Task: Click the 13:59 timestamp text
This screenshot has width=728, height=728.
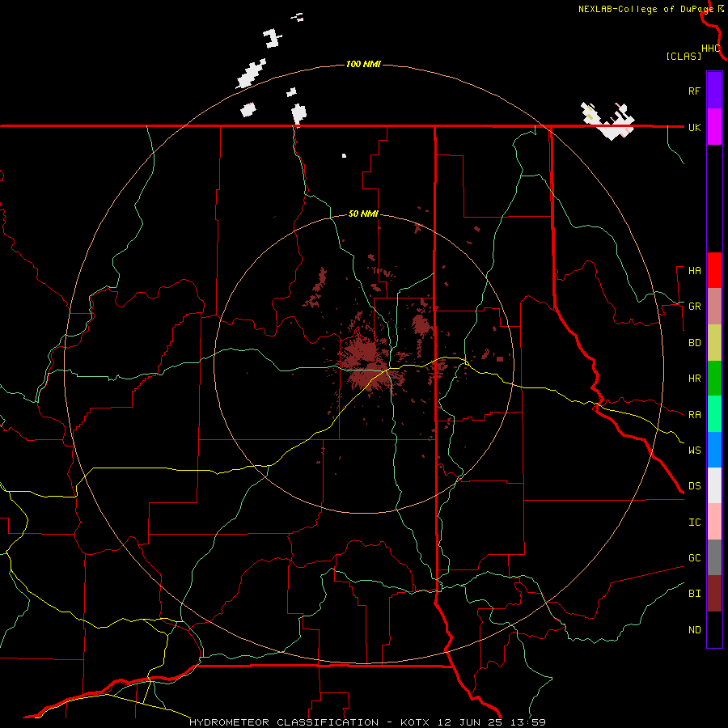Action: tap(527, 722)
